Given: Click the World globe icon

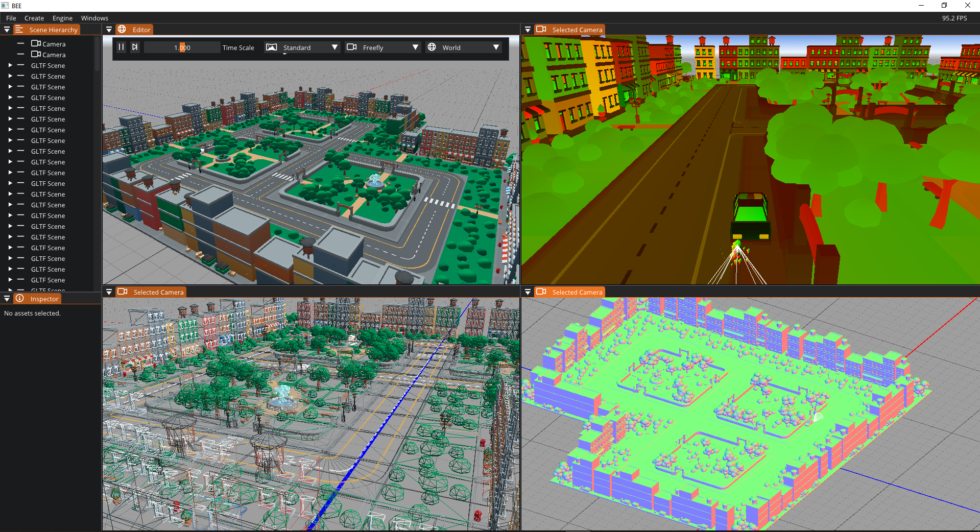Looking at the screenshot, I should (x=432, y=47).
